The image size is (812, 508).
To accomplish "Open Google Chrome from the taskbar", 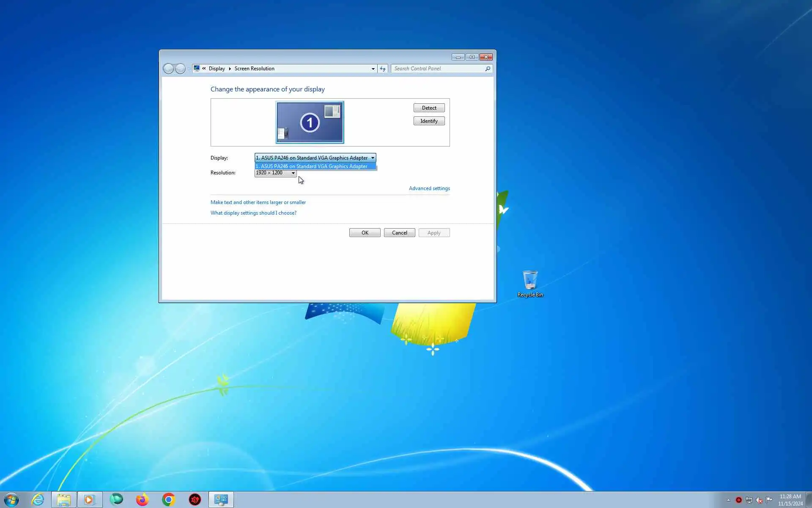I will click(168, 500).
